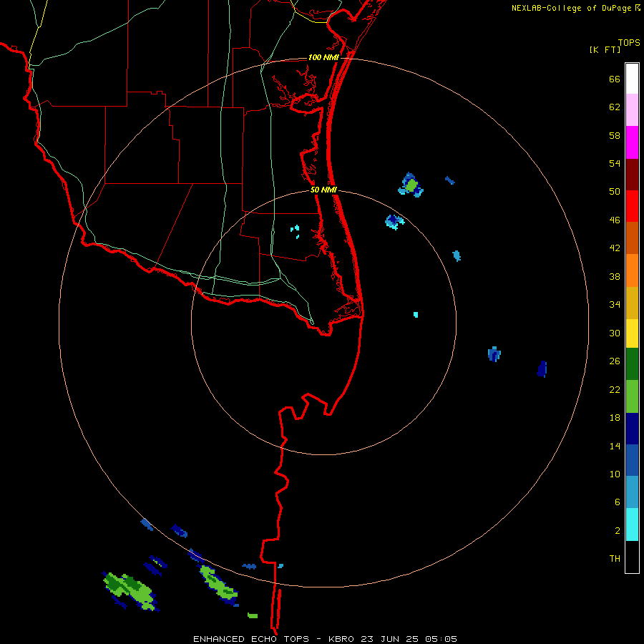Pick the cyan legend color band
644x644 pixels.
pyautogui.click(x=632, y=525)
